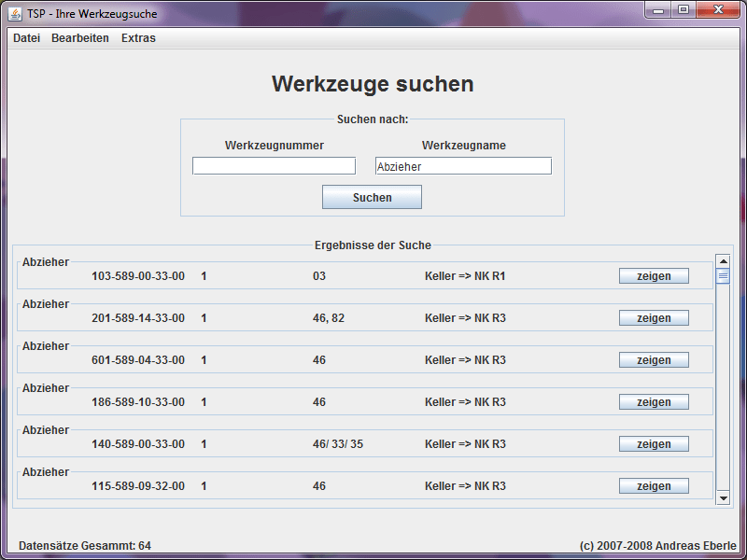
Task: Click the Werkzeugnummer input field
Action: coord(274,165)
